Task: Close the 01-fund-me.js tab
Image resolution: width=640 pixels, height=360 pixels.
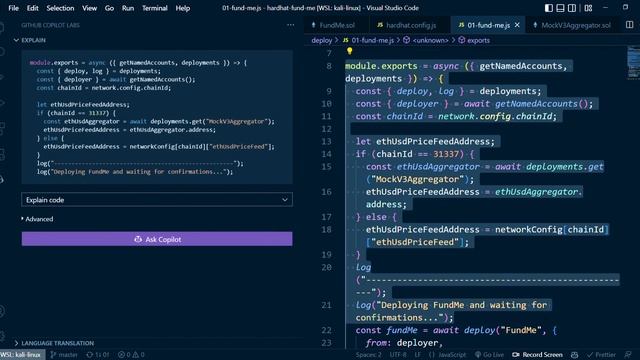Action: pos(517,25)
